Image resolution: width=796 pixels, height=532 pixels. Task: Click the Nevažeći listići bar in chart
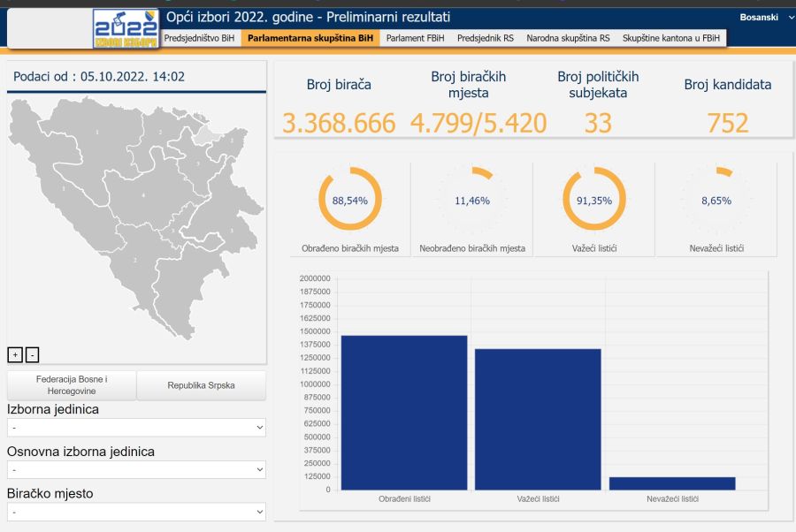click(672, 483)
